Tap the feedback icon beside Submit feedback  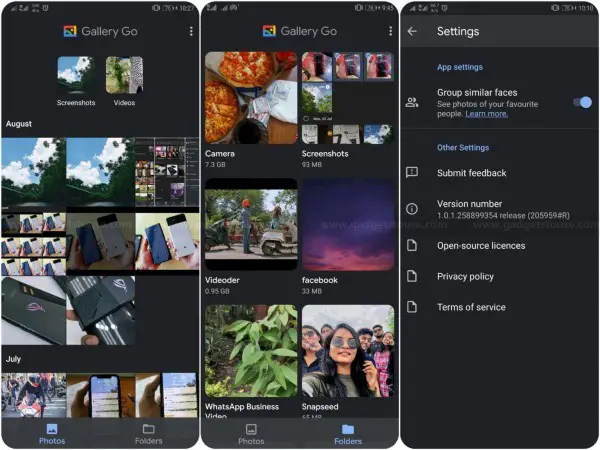point(412,172)
